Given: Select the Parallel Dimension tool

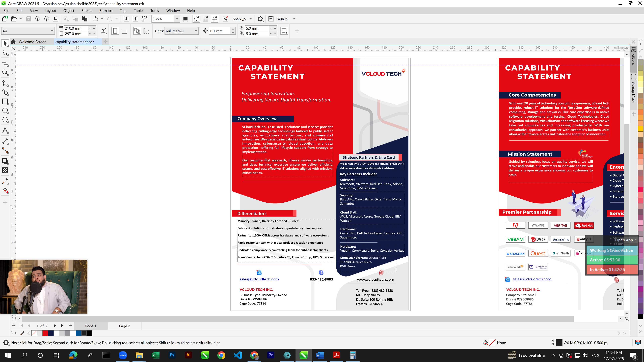Looking at the screenshot, I should click(5, 141).
